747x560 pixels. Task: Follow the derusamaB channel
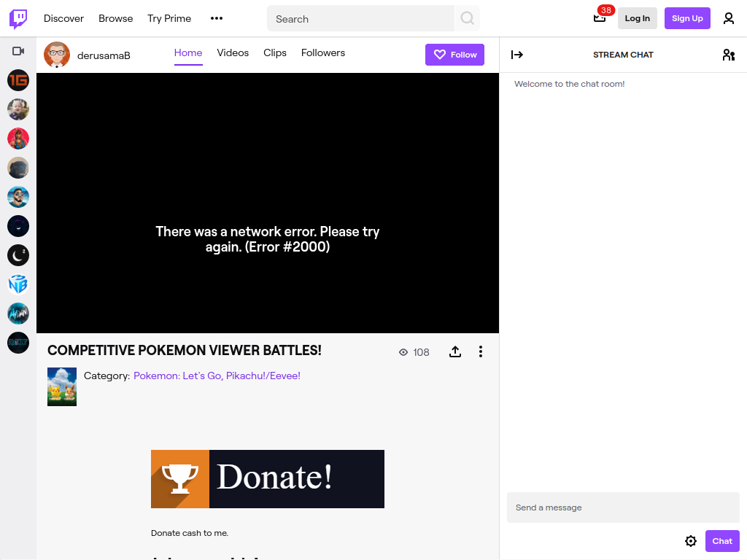pyautogui.click(x=454, y=55)
